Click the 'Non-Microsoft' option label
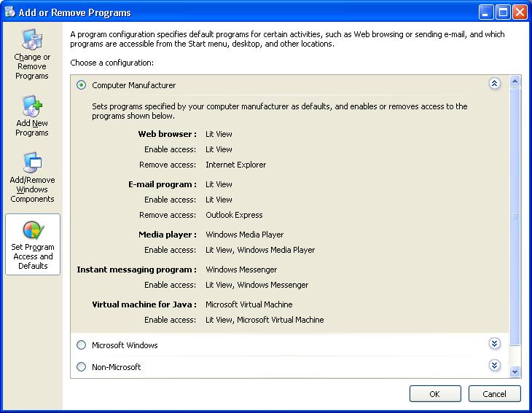 pyautogui.click(x=117, y=367)
